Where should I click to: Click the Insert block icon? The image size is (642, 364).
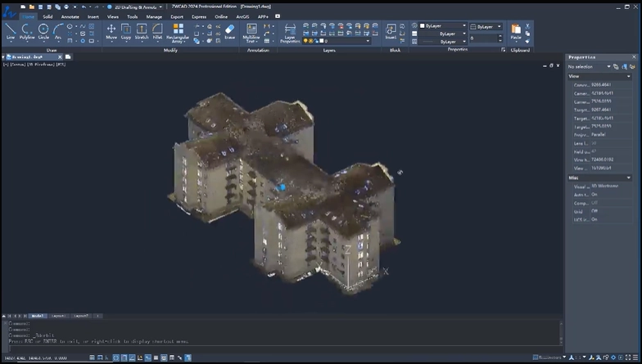tap(391, 31)
